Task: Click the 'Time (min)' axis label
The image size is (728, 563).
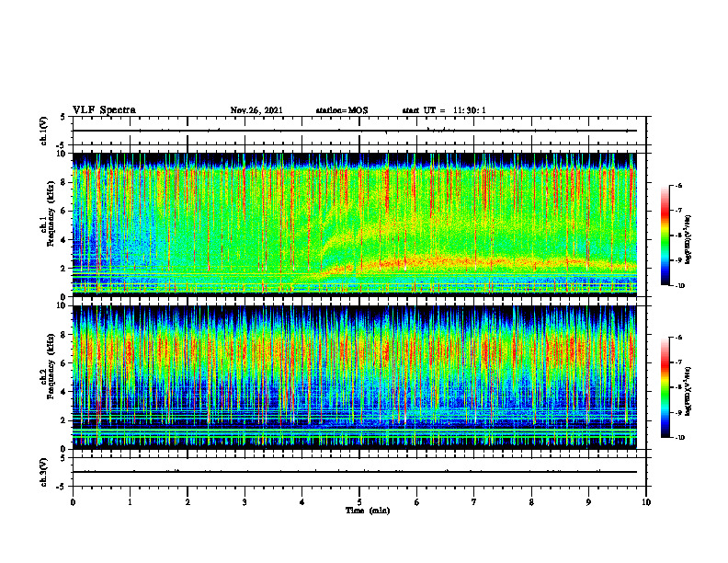Action: point(368,511)
